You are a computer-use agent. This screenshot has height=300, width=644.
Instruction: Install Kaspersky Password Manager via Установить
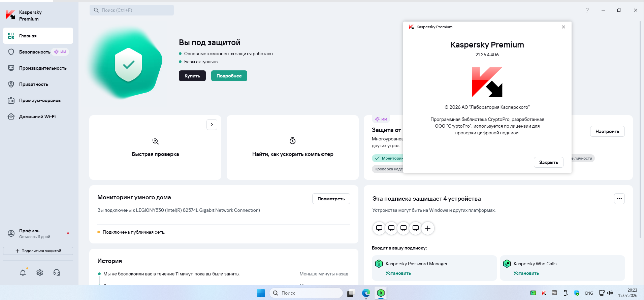coord(398,273)
